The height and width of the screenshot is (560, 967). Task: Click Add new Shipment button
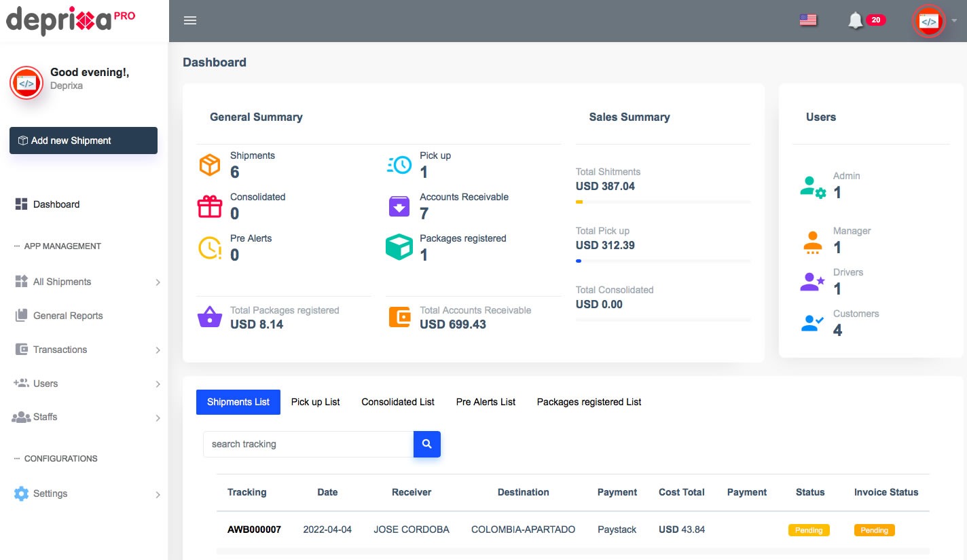84,141
